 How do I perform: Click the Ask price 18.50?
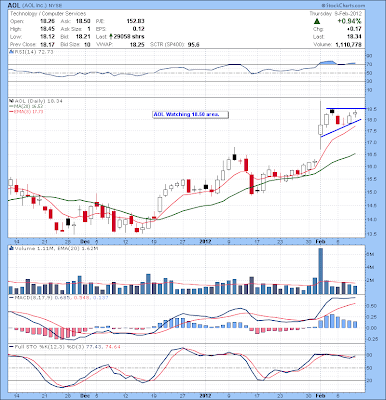pos(83,21)
